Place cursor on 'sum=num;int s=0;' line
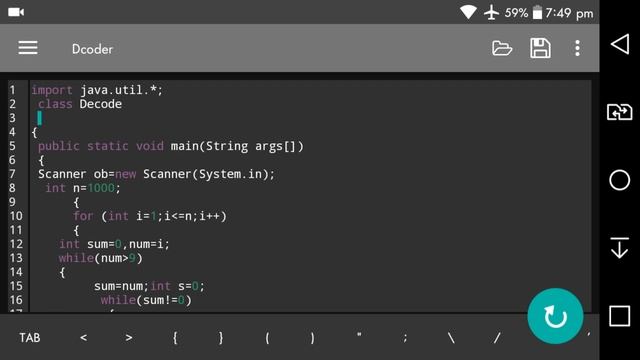 coord(149,286)
